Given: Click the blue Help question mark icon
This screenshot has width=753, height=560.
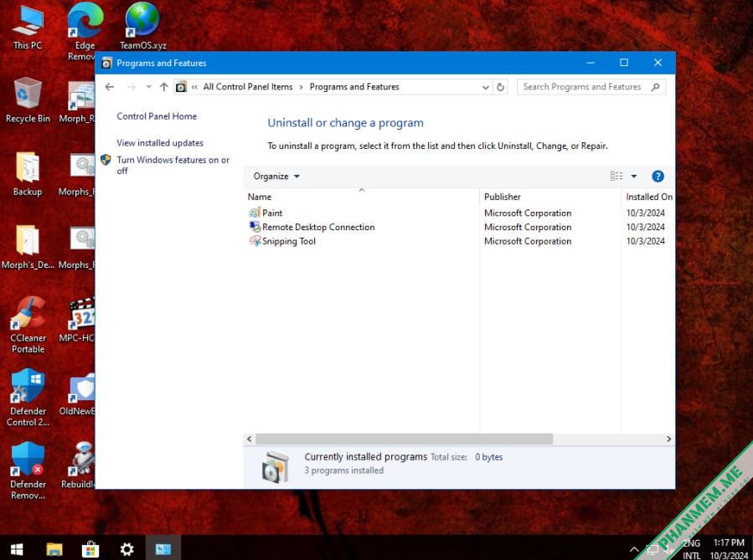Looking at the screenshot, I should coord(658,177).
